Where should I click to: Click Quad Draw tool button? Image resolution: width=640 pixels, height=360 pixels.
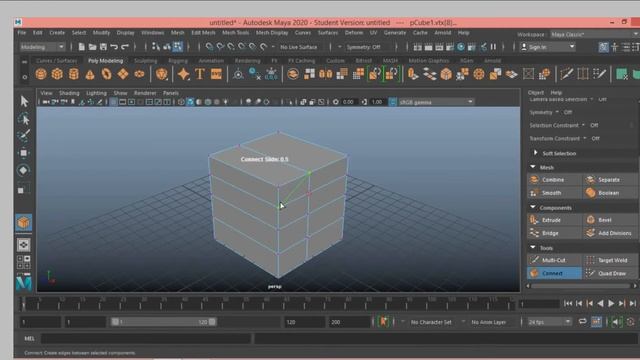pos(611,273)
